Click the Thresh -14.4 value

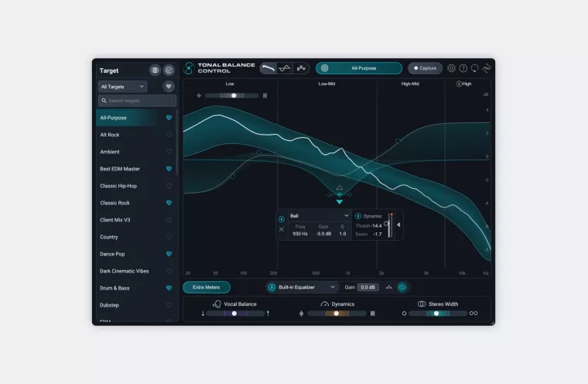(377, 226)
